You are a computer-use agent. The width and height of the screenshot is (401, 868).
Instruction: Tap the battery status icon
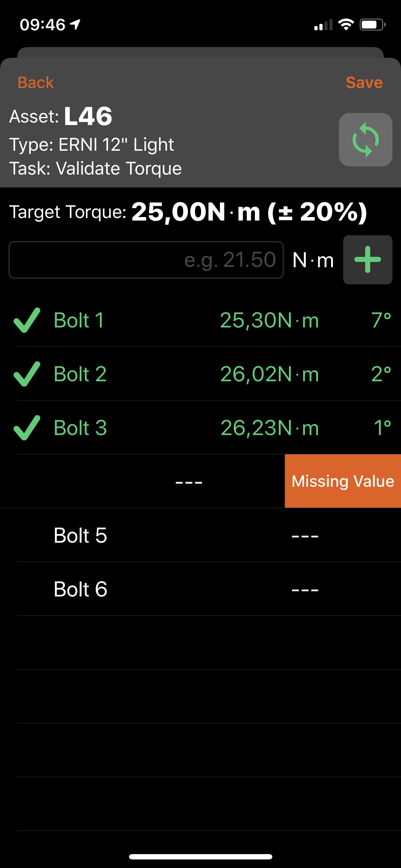coord(372,25)
